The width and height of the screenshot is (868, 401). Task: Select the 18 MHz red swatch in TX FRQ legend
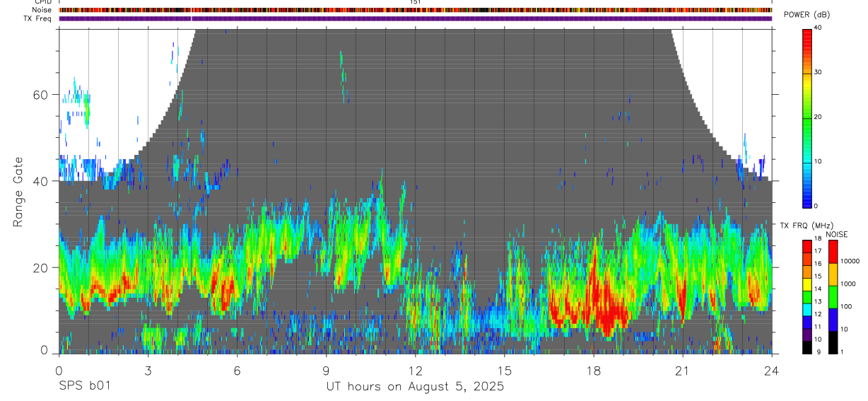point(807,245)
